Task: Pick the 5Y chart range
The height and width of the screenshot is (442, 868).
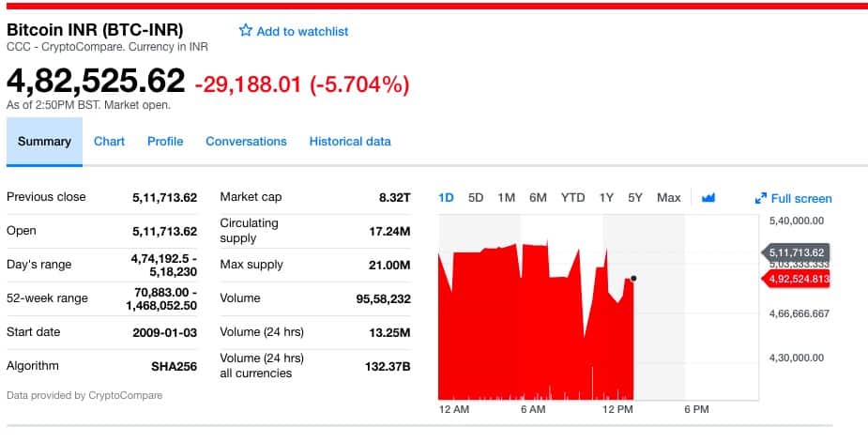Action: click(635, 198)
